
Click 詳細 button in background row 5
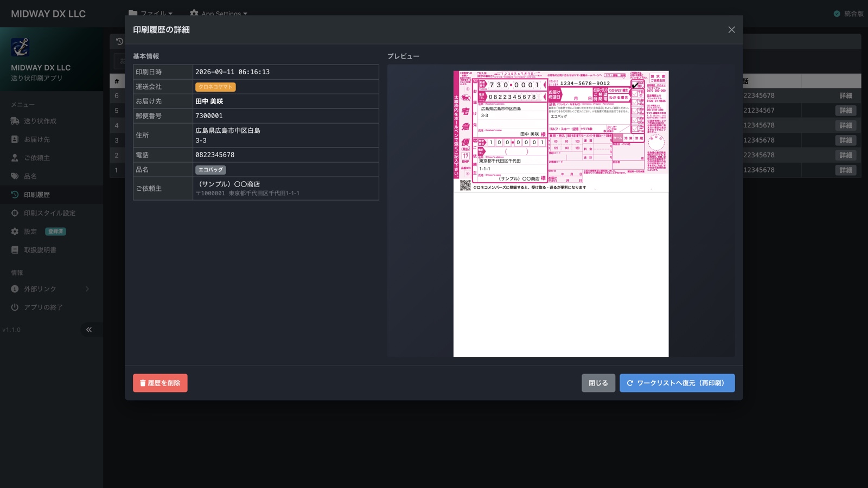tap(846, 111)
